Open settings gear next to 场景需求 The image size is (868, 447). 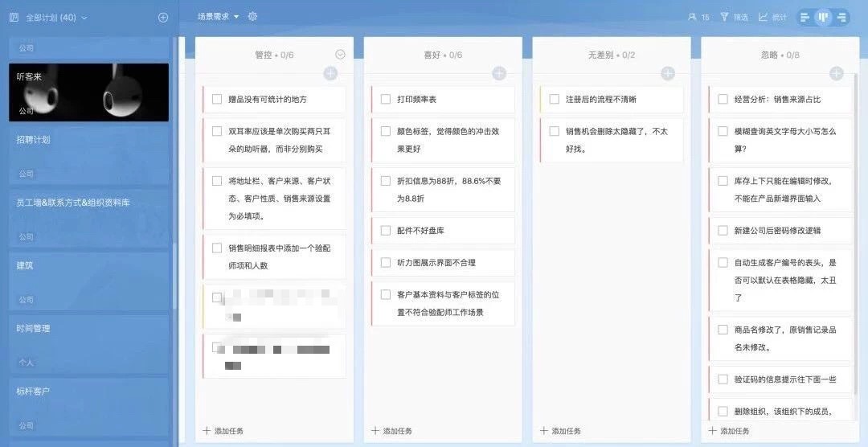[x=252, y=17]
